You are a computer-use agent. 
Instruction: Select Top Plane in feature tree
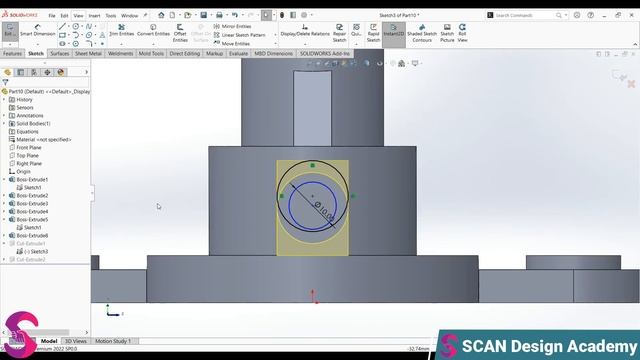(x=27, y=156)
